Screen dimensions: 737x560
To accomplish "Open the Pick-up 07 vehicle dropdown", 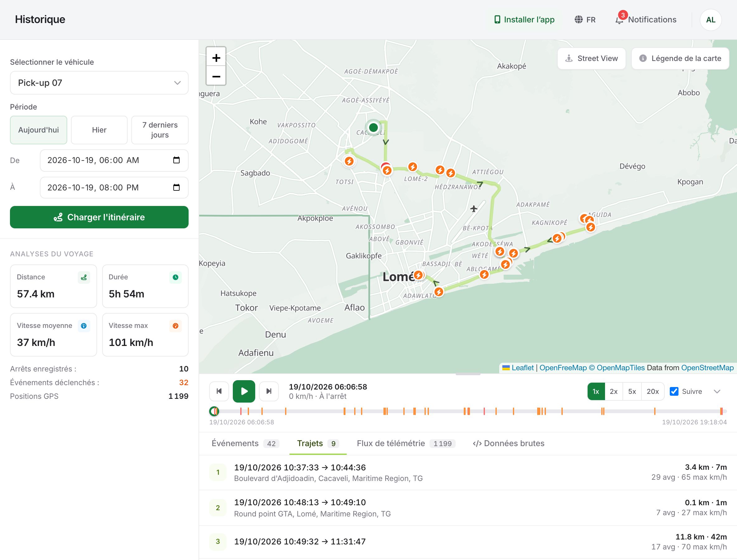I will tap(99, 83).
